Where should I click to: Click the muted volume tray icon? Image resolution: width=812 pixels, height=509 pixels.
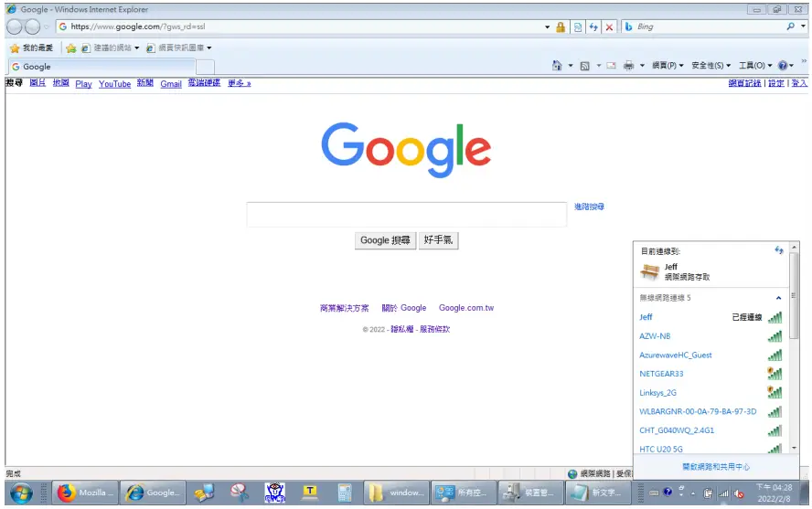739,493
